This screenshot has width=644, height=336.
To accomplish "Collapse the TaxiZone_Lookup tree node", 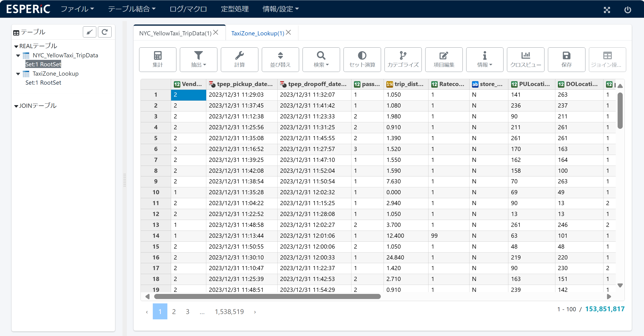I will tap(18, 74).
